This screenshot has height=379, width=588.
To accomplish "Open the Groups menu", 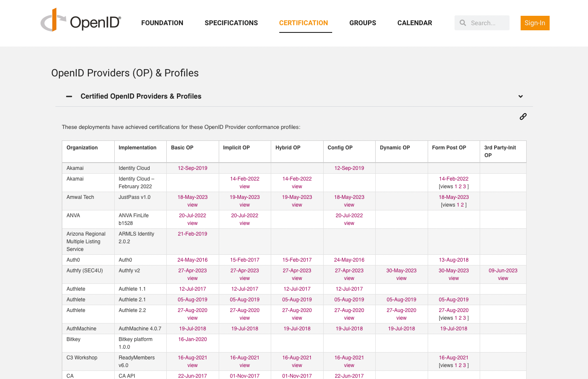I will point(362,23).
